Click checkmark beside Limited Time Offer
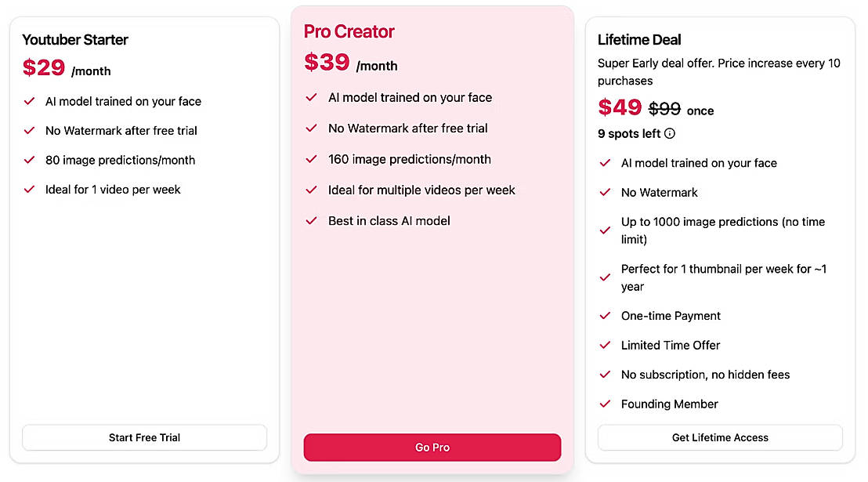 coord(605,346)
